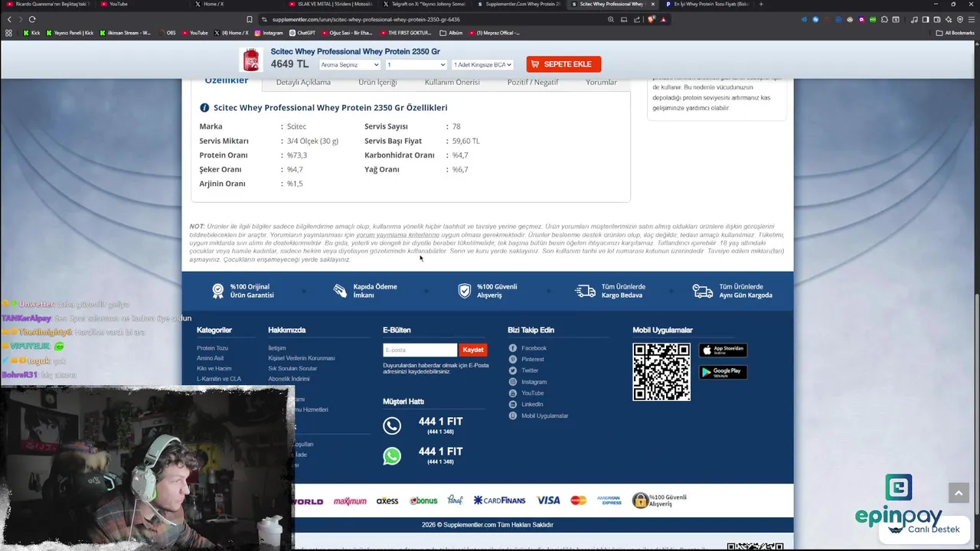980x551 pixels.
Task: Open the Yorumlar reviews tab
Action: coord(601,82)
